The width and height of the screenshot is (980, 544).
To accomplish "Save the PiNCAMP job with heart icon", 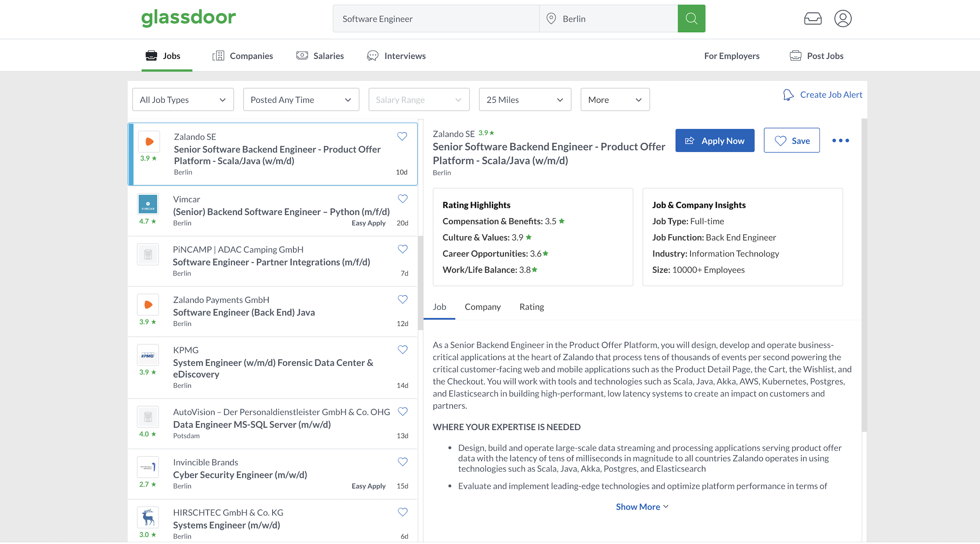I will tap(403, 249).
